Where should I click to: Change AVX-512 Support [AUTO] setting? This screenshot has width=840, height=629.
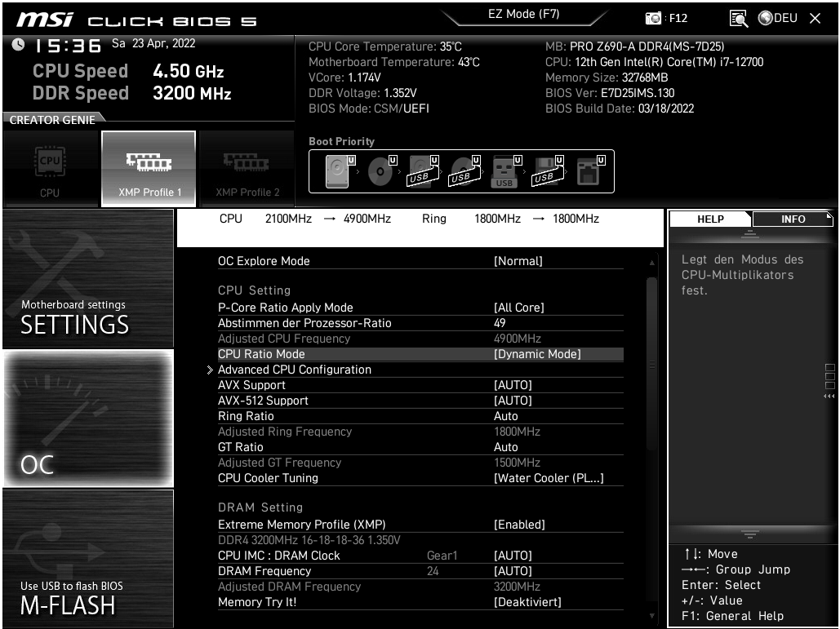point(420,401)
